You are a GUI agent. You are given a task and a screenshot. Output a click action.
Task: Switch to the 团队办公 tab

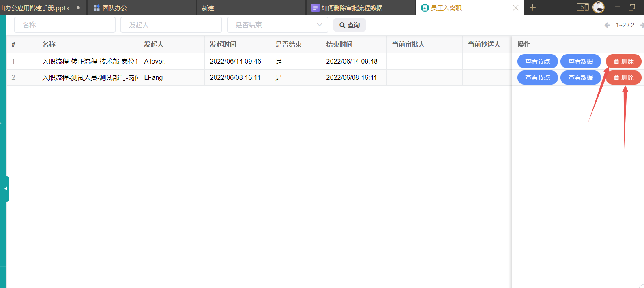point(142,8)
